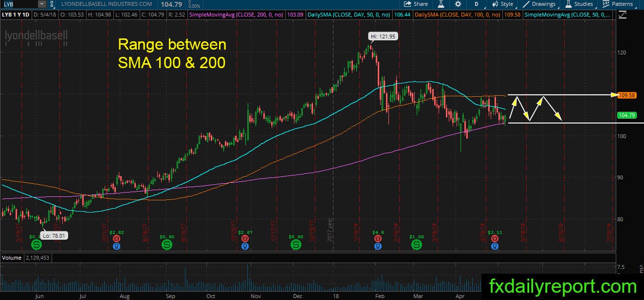644x300 pixels.
Task: Click the $0.90 September dividend icon
Action: click(166, 245)
